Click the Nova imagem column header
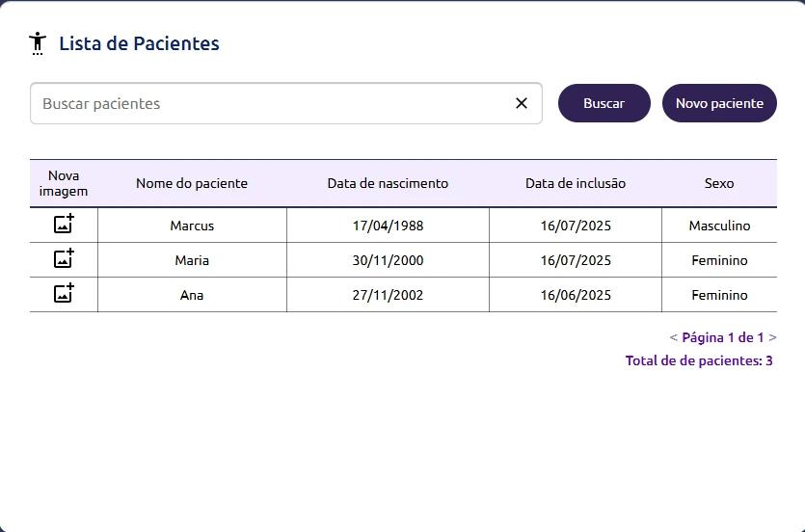The height and width of the screenshot is (532, 805). pos(64,183)
